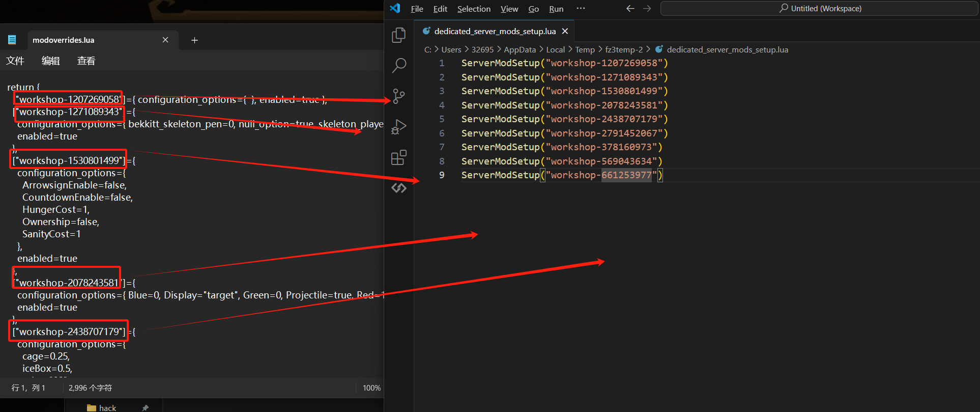Expand the Temp breadcrumb segment
This screenshot has height=412, width=980.
point(585,50)
